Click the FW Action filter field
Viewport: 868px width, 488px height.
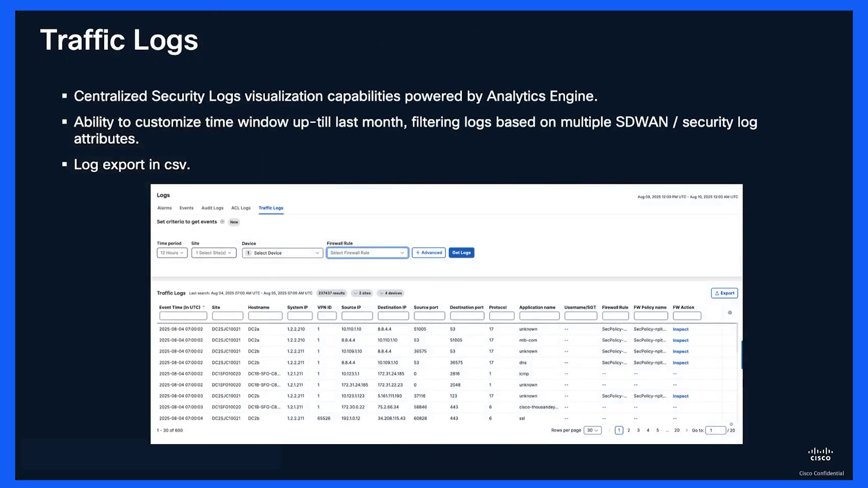687,316
